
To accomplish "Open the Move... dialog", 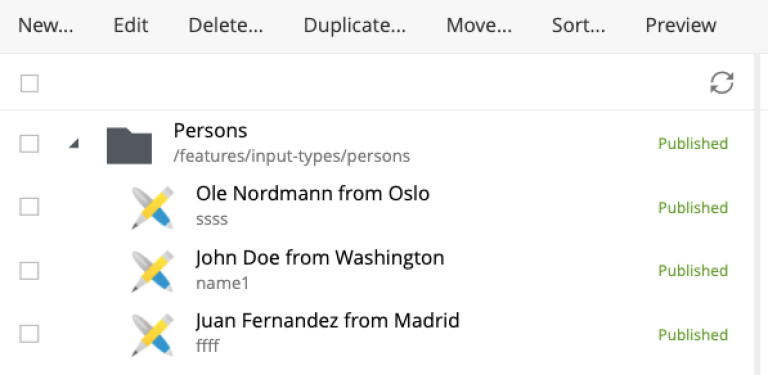I will (479, 25).
